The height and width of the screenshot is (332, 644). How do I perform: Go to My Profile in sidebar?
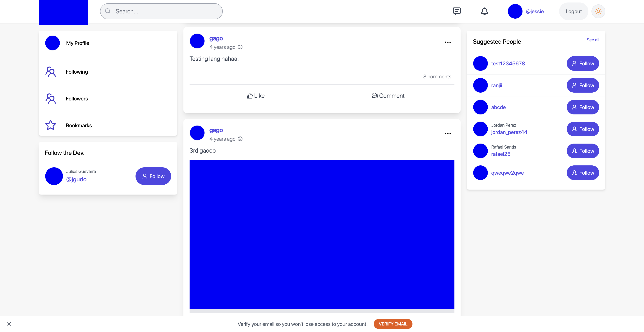tap(77, 43)
